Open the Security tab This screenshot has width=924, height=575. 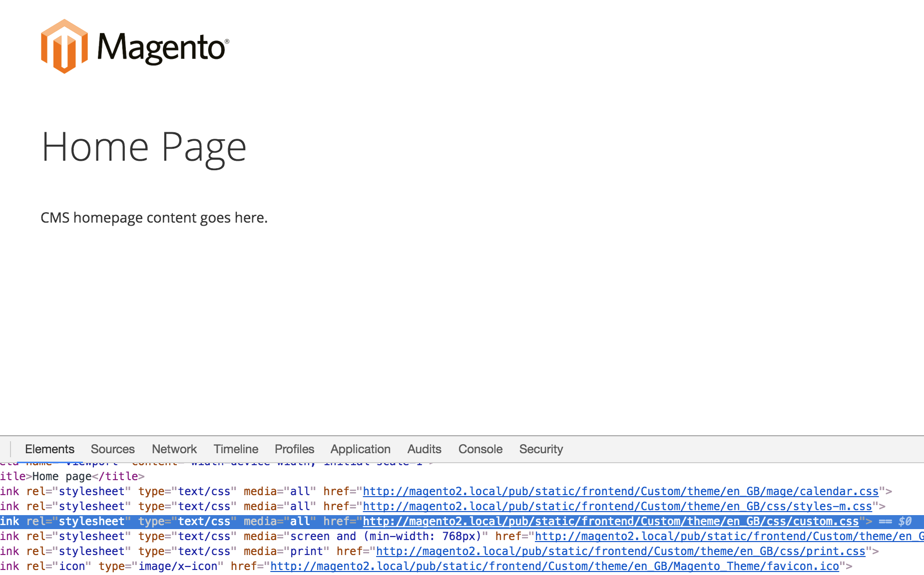point(541,449)
